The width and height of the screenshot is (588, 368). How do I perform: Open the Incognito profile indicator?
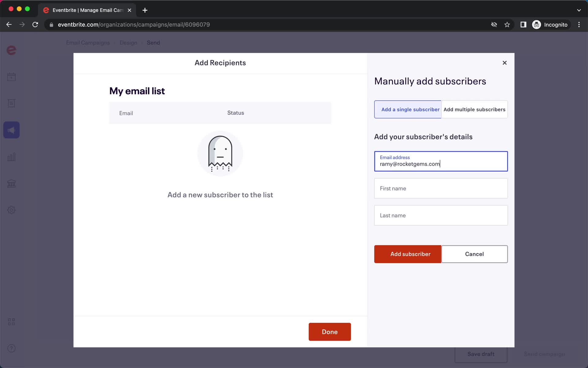pyautogui.click(x=550, y=25)
